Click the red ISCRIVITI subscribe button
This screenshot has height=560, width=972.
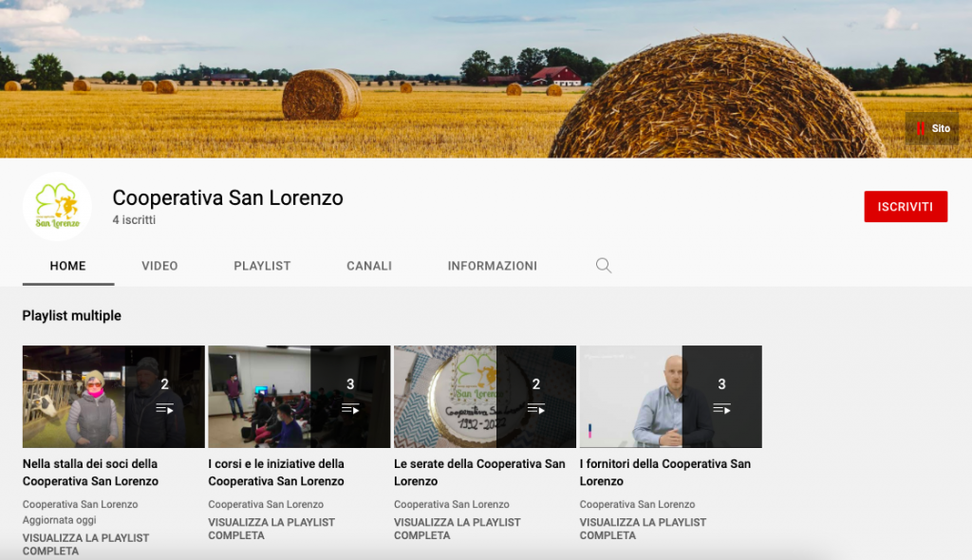(905, 207)
